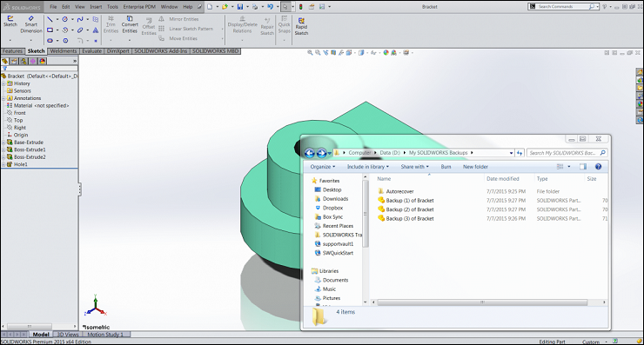
Task: Click the Rebuild traffic light icon
Action: click(300, 7)
